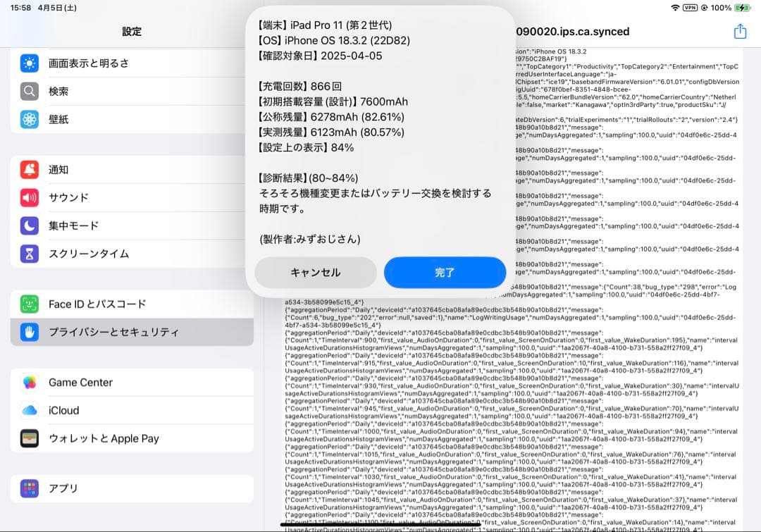Open the 壁紙 wallpaper icon
This screenshot has width=761, height=532.
click(28, 120)
